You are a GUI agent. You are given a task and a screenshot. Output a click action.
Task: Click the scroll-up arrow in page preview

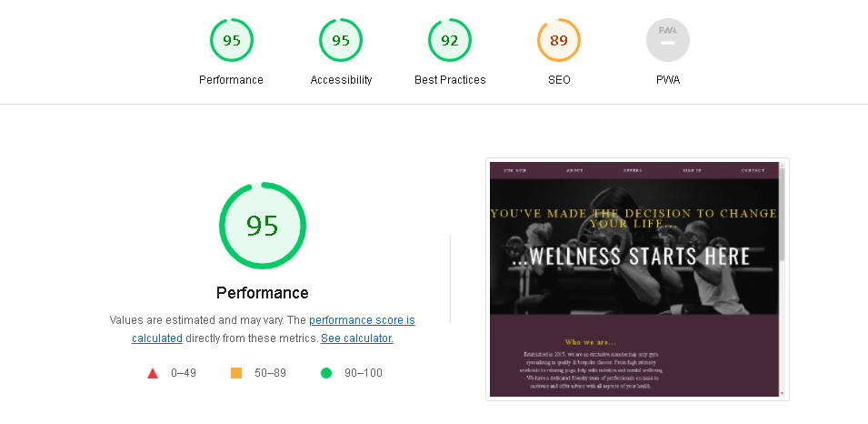click(783, 165)
